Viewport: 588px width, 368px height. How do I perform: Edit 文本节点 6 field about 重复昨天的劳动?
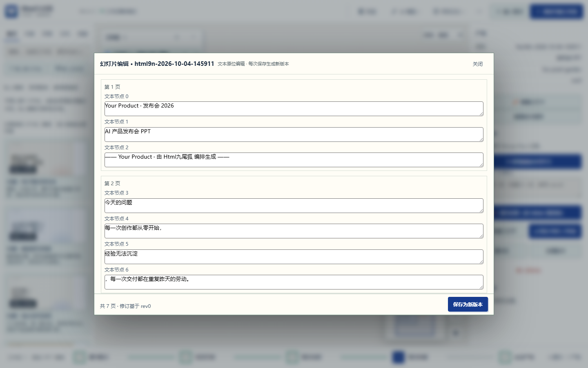(x=294, y=282)
